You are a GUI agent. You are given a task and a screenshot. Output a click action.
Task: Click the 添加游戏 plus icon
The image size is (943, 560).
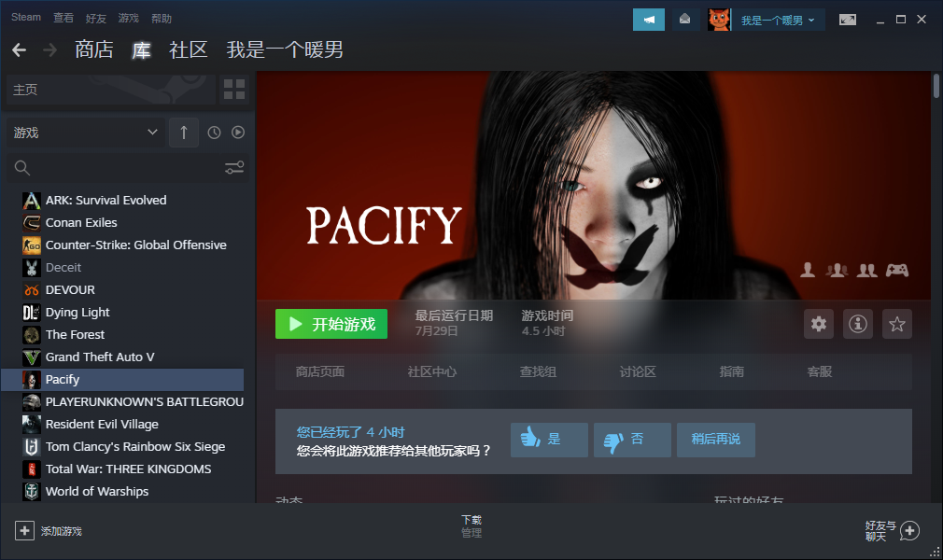tap(24, 530)
